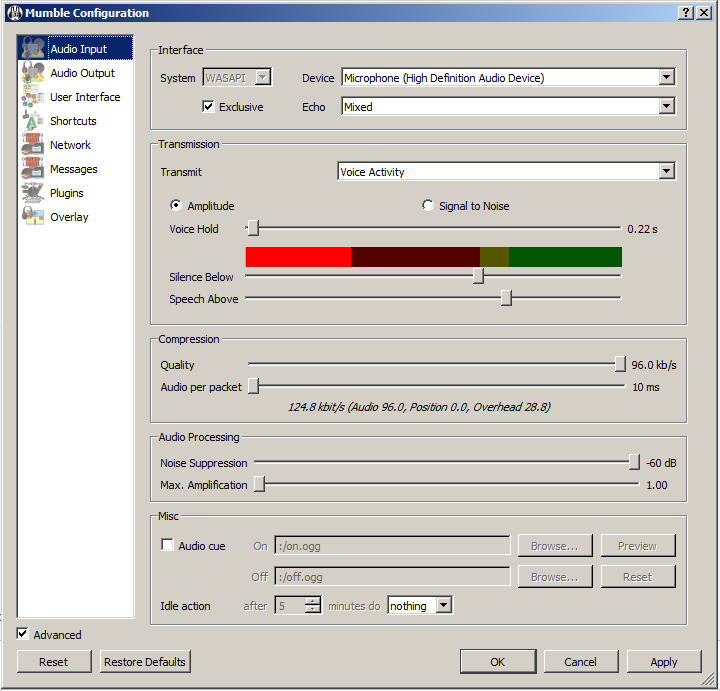Click the OK button
The height and width of the screenshot is (691, 720).
(498, 662)
